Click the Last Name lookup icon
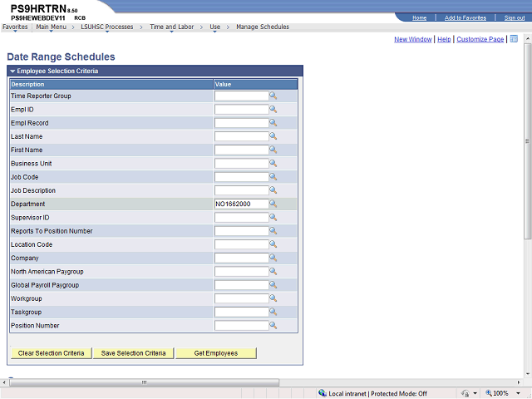 click(x=273, y=136)
